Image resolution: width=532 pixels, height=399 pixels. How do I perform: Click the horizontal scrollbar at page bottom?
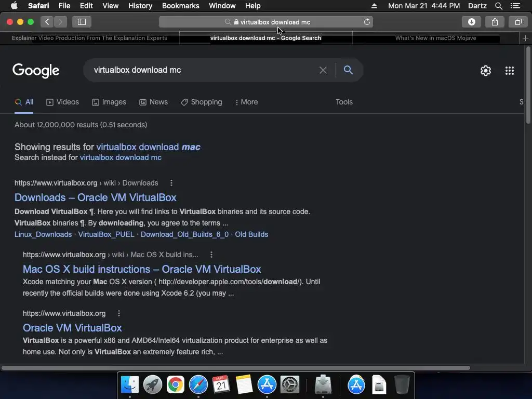pyautogui.click(x=235, y=368)
